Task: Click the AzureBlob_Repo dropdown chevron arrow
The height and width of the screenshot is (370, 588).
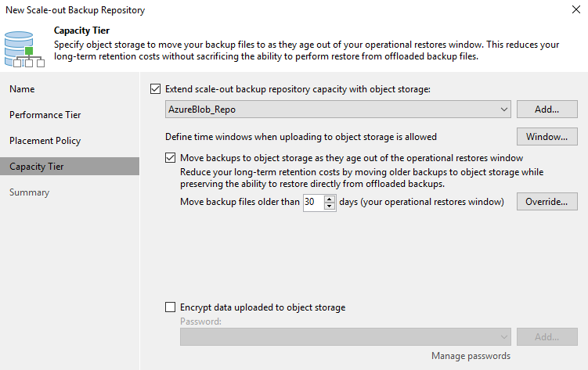Action: point(503,110)
